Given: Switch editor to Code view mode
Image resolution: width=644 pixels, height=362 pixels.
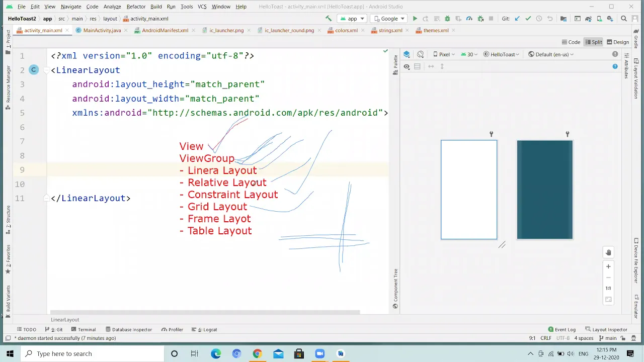Looking at the screenshot, I should pos(571,42).
